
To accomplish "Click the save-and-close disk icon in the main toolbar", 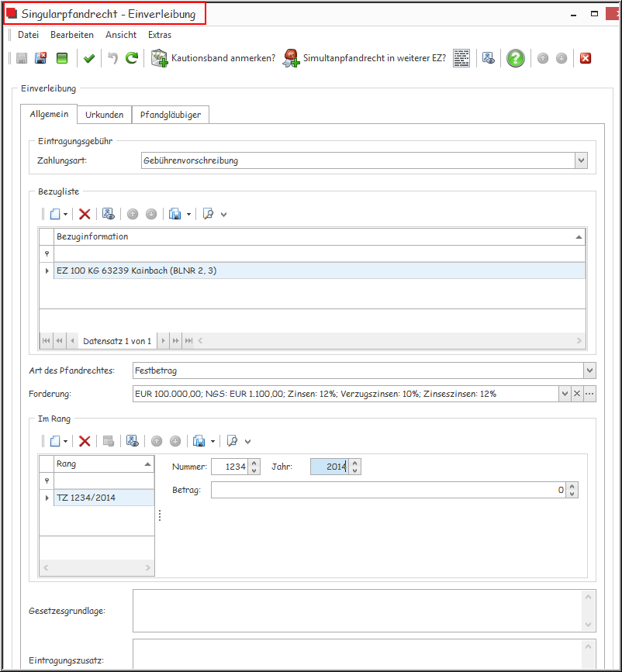I will pos(41,58).
